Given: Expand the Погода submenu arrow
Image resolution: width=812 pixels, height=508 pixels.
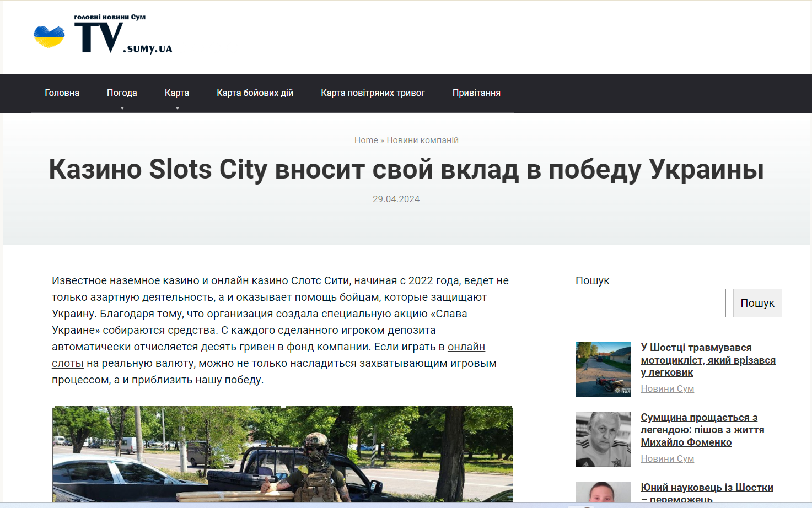Looking at the screenshot, I should 122,108.
